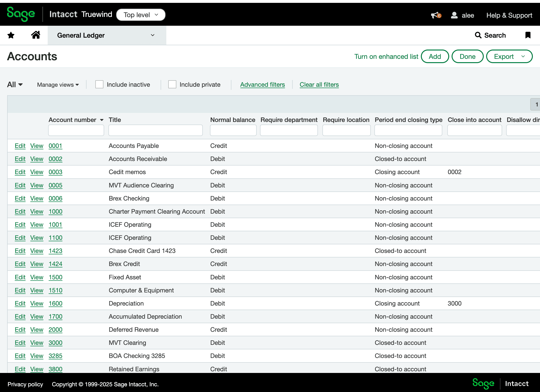Image resolution: width=540 pixels, height=392 pixels.
Task: Focus the Require department filter field
Action: (x=289, y=130)
